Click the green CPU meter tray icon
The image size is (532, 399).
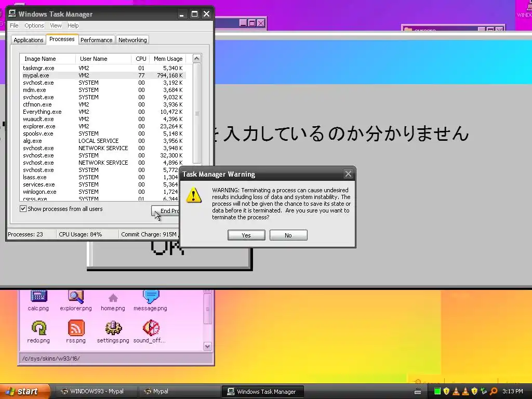pos(437,391)
